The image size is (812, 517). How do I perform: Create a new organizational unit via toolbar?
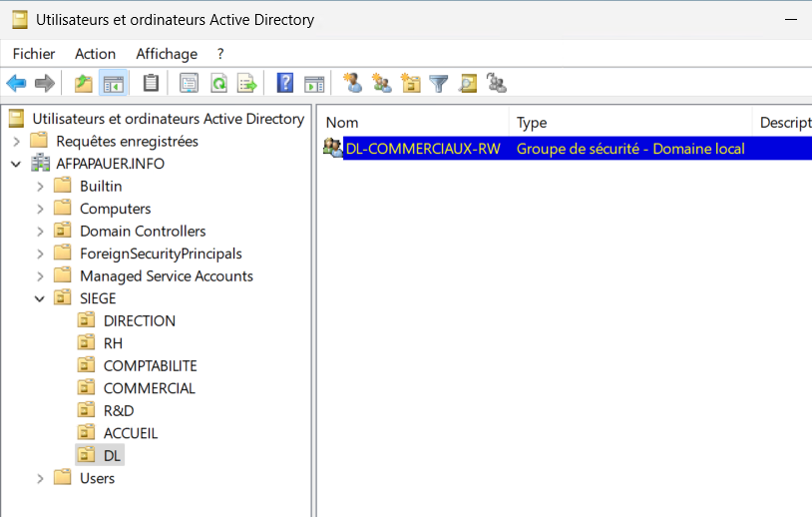point(410,84)
